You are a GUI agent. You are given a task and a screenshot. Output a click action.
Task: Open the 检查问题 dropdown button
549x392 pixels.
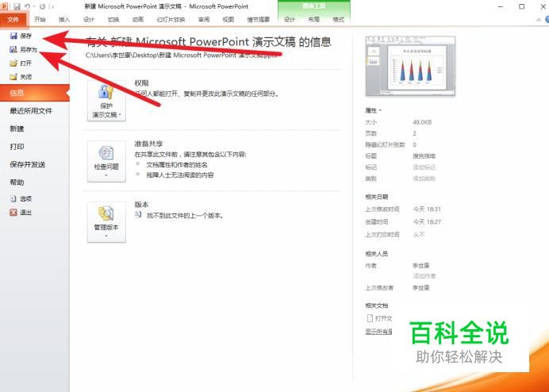tap(106, 162)
